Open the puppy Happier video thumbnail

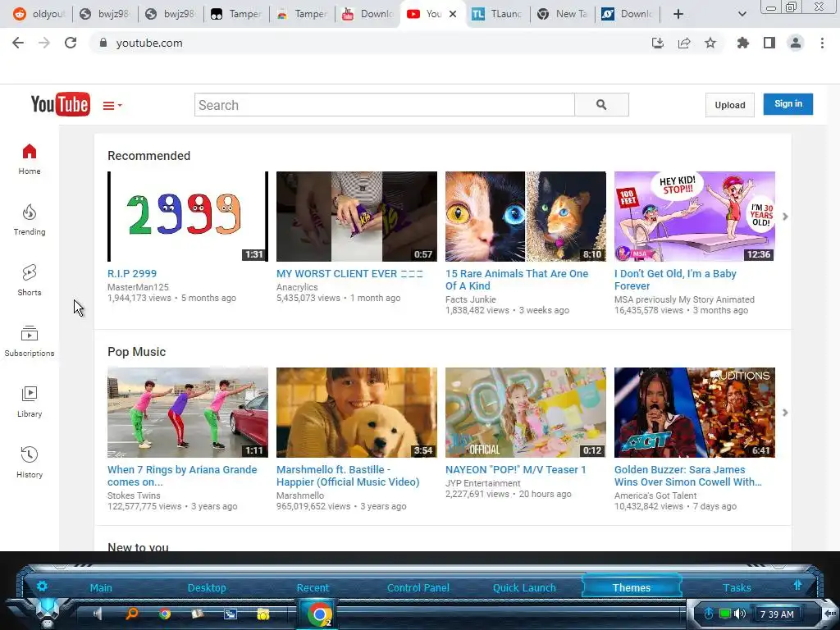357,413
